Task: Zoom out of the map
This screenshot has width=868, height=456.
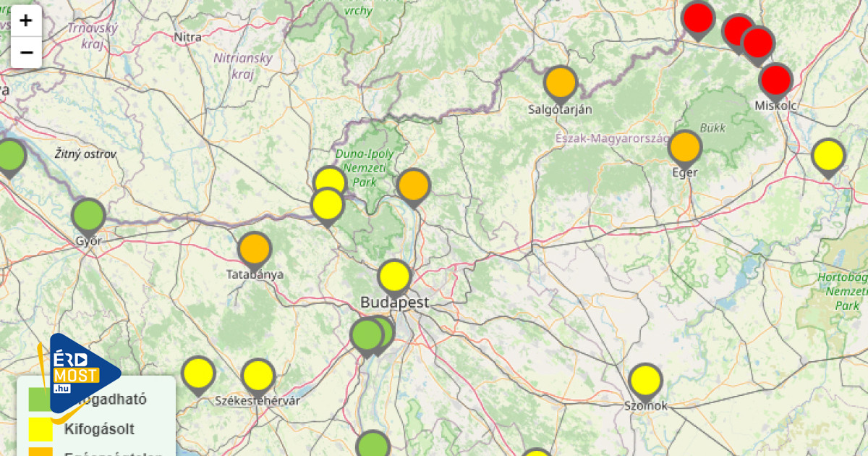Action: (26, 53)
